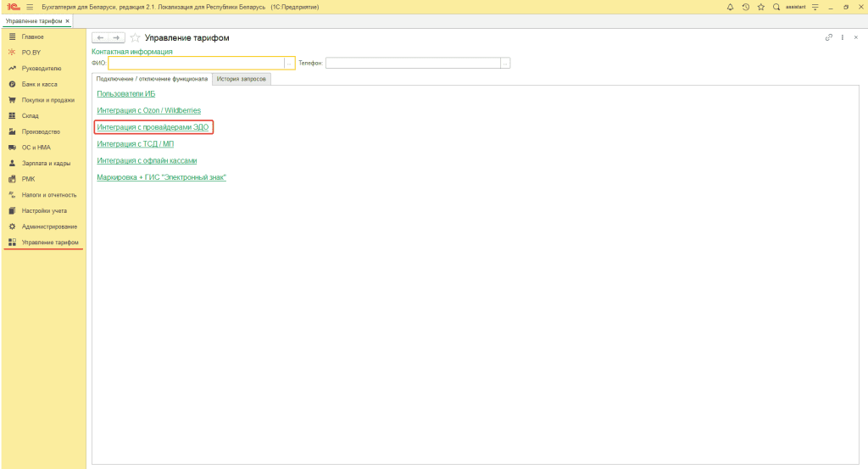Open the Банк и касса section
The image size is (868, 469).
coord(39,84)
